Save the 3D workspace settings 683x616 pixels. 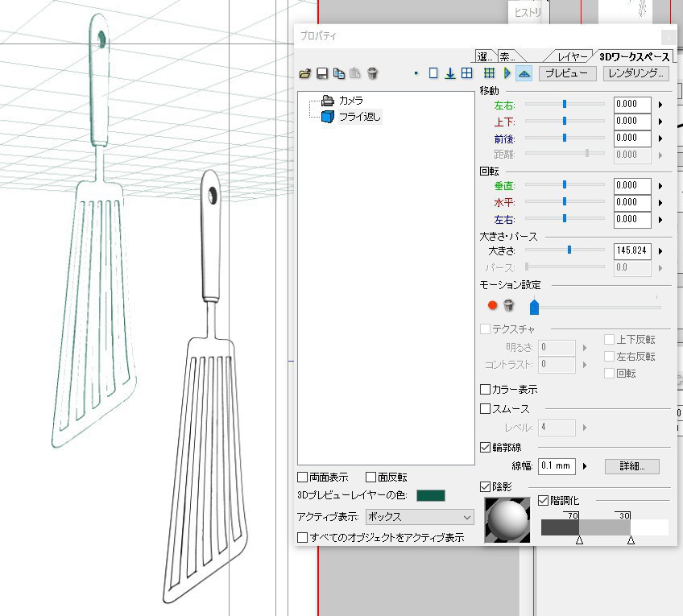coord(322,72)
